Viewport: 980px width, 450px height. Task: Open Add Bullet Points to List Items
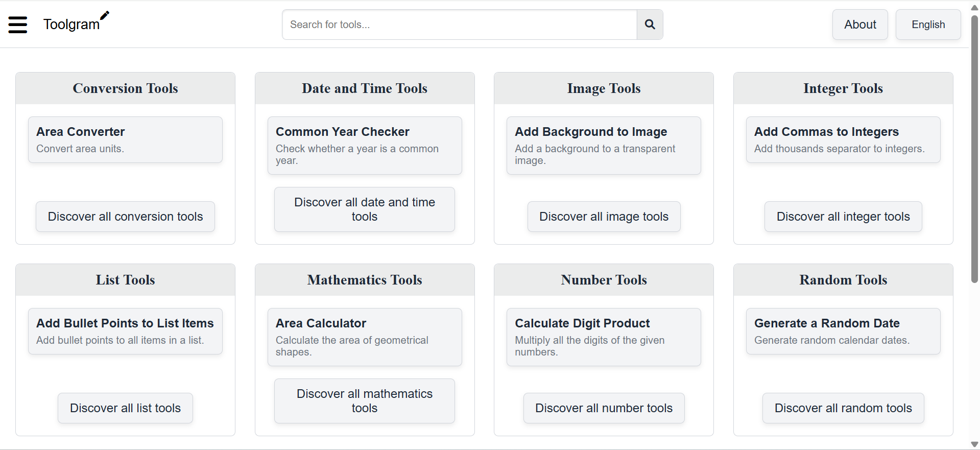[x=125, y=331]
